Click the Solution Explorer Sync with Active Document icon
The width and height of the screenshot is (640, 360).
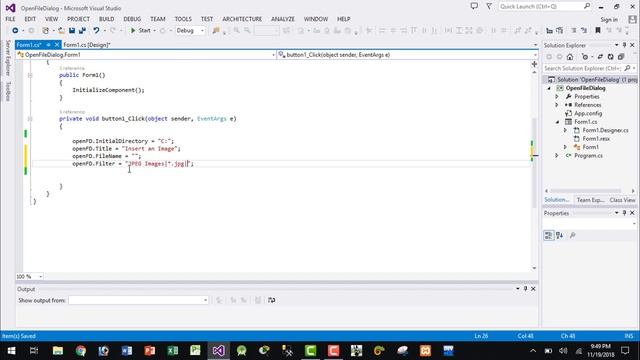[600, 57]
